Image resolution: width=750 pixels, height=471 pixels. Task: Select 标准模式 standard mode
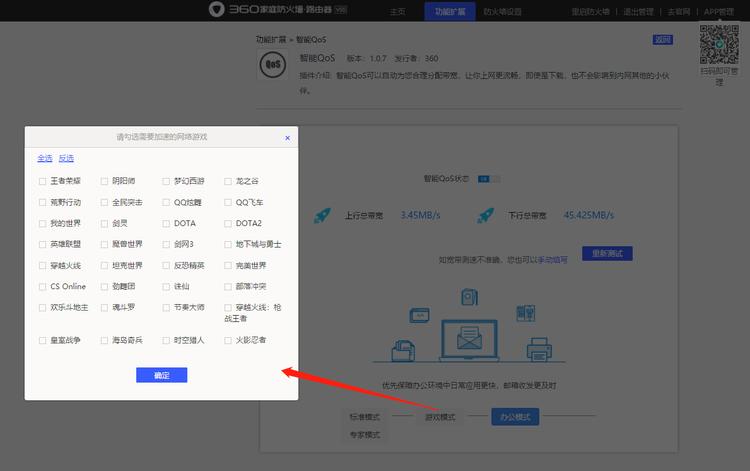click(x=364, y=417)
